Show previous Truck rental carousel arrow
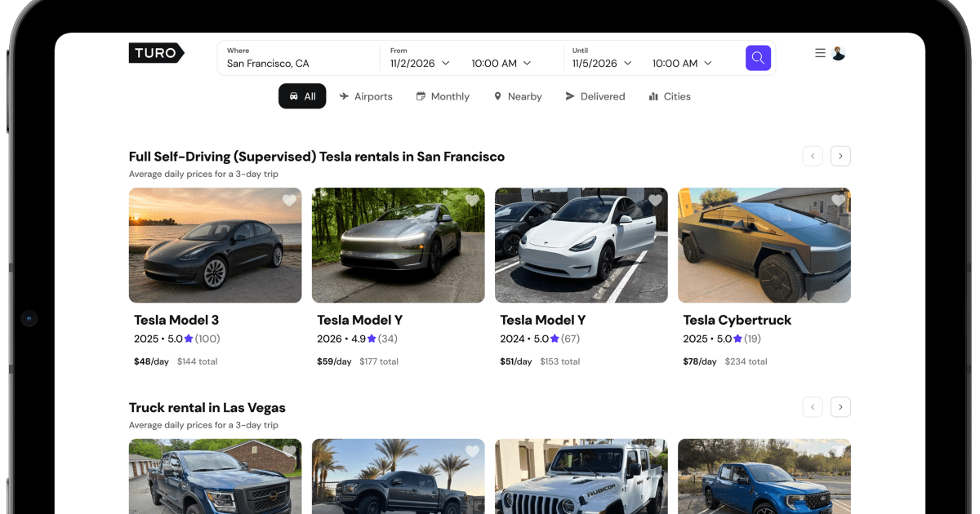 coord(813,406)
